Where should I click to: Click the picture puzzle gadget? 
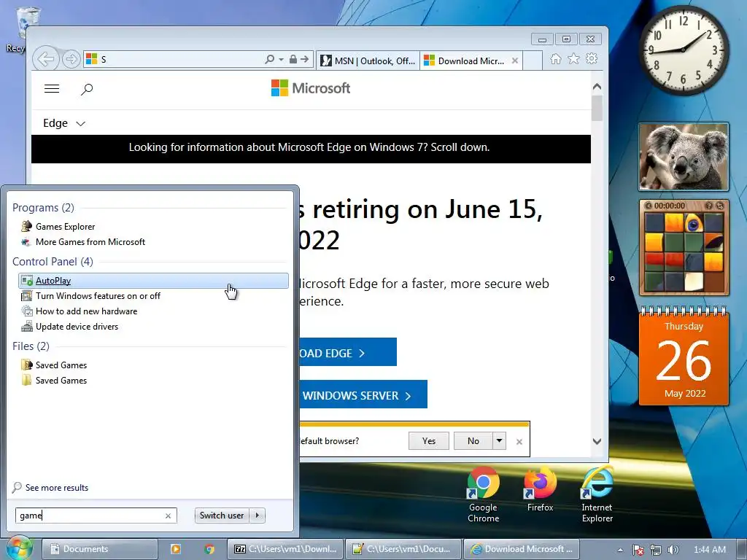684,248
